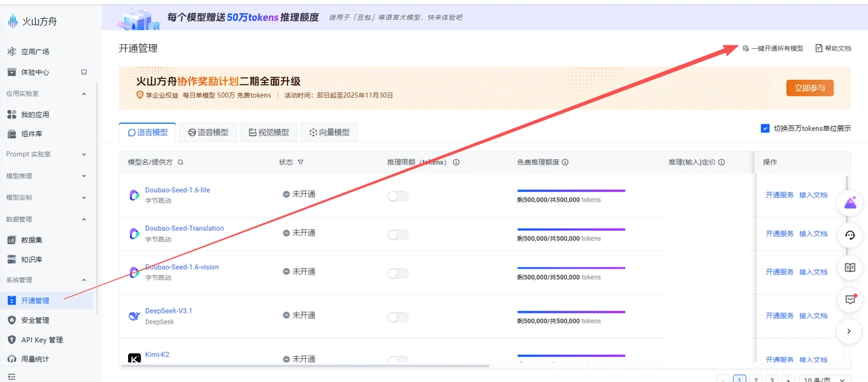Collapse sidebar using bottom-left menu icon
The width and height of the screenshot is (868, 382).
12,377
